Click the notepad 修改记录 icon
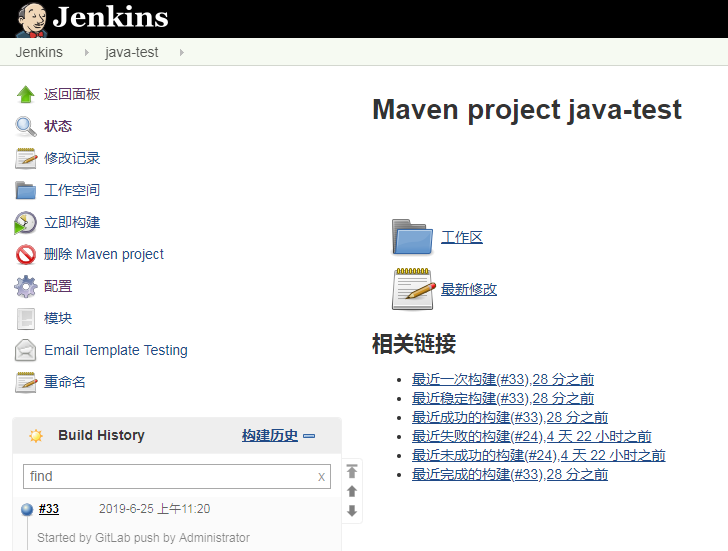This screenshot has width=728, height=551. (x=26, y=158)
